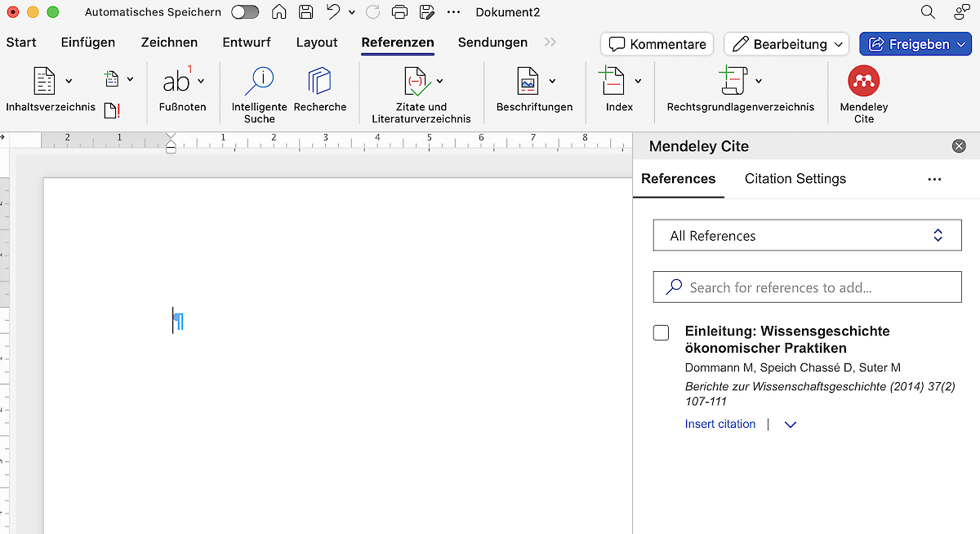This screenshot has width=980, height=534.
Task: Click the Beschriftungen caption icon
Action: 528,82
